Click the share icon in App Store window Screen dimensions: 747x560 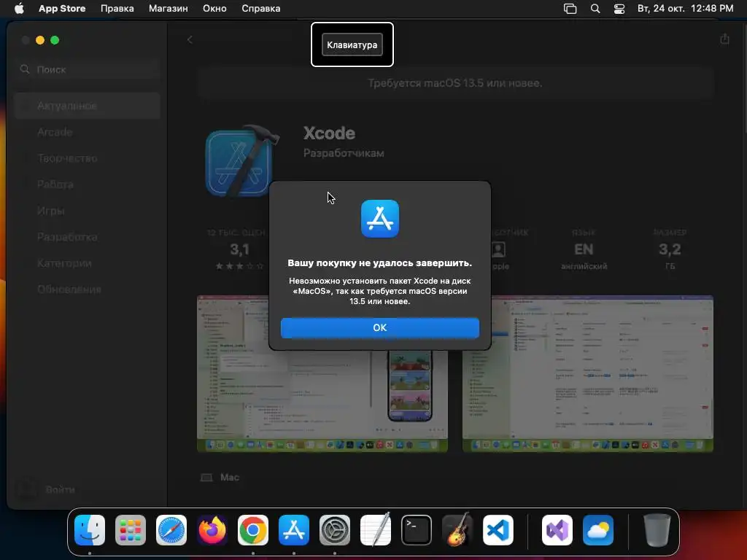click(724, 39)
